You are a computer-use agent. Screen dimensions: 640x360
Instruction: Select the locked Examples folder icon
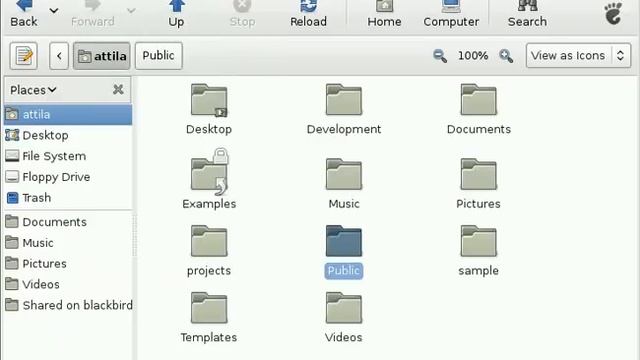pos(209,172)
